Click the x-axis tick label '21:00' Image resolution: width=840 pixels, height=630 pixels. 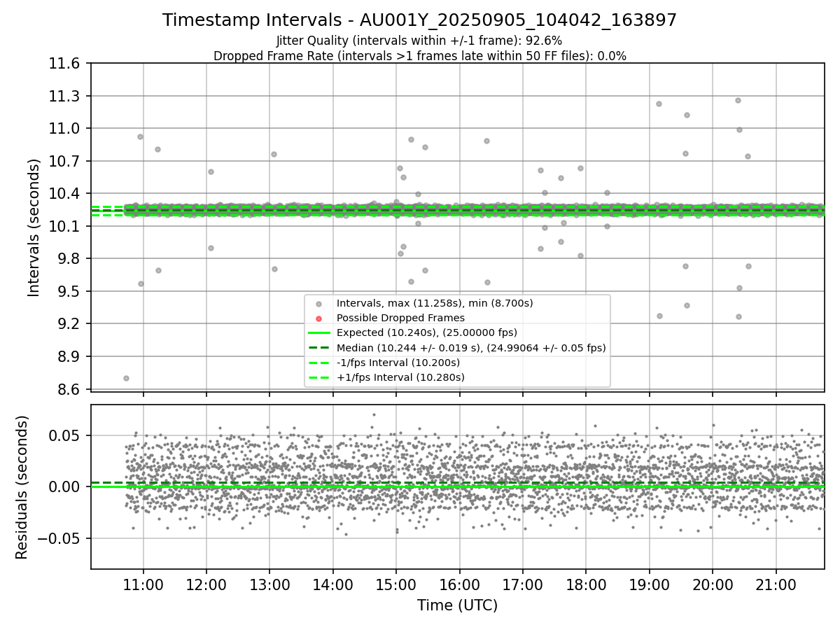click(x=776, y=584)
